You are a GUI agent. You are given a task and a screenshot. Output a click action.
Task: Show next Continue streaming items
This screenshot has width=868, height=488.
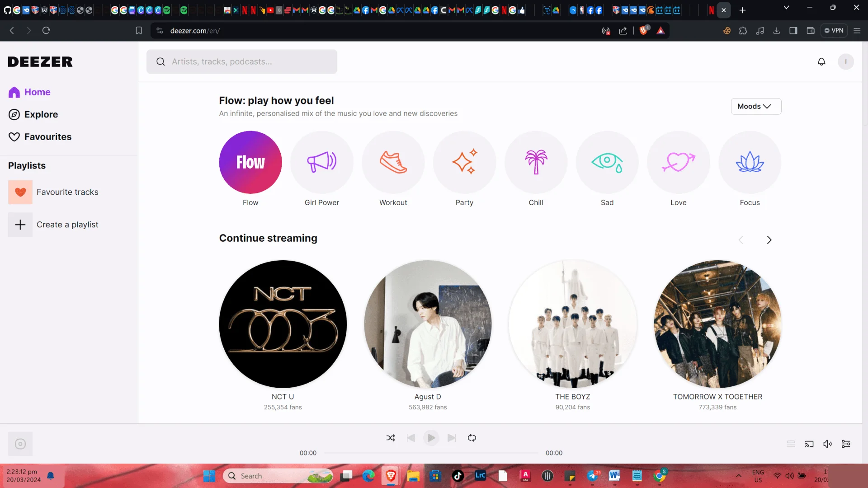point(769,240)
